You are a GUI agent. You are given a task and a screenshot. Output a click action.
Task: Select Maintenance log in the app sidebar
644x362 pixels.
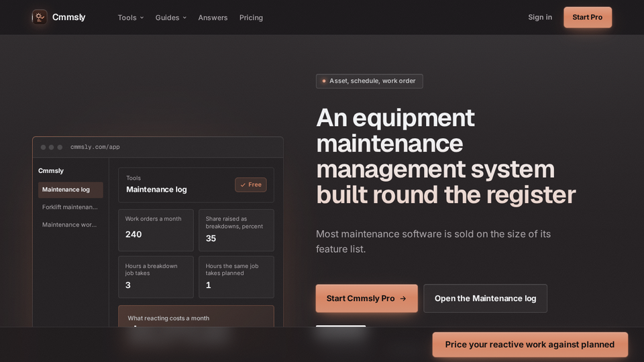tap(70, 190)
